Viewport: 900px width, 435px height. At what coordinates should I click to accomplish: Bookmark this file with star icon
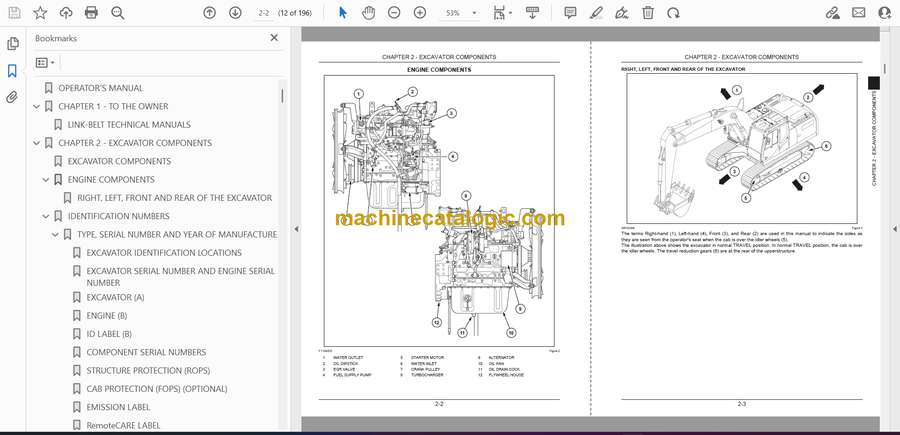pos(40,13)
